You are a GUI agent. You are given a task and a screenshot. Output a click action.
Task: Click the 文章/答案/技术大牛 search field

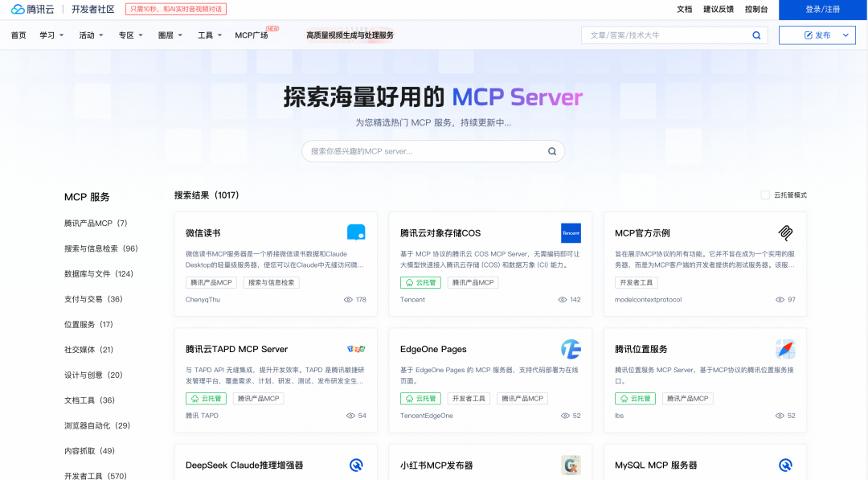coord(674,35)
